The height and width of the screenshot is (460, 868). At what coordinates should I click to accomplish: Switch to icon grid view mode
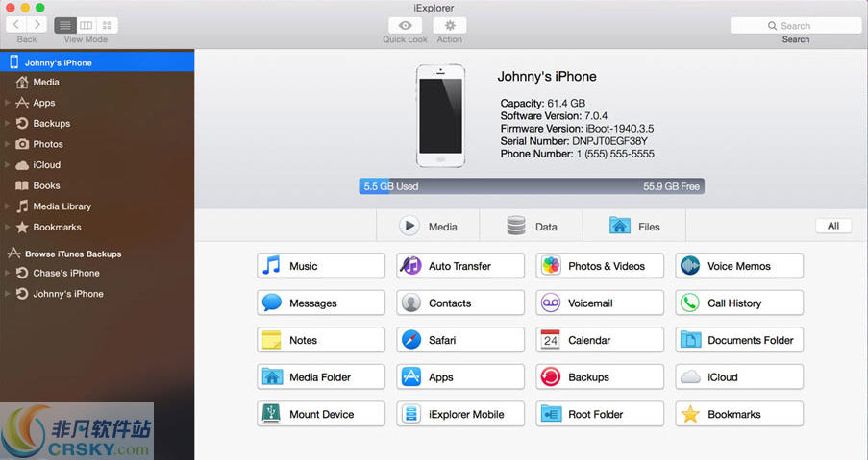tap(107, 25)
